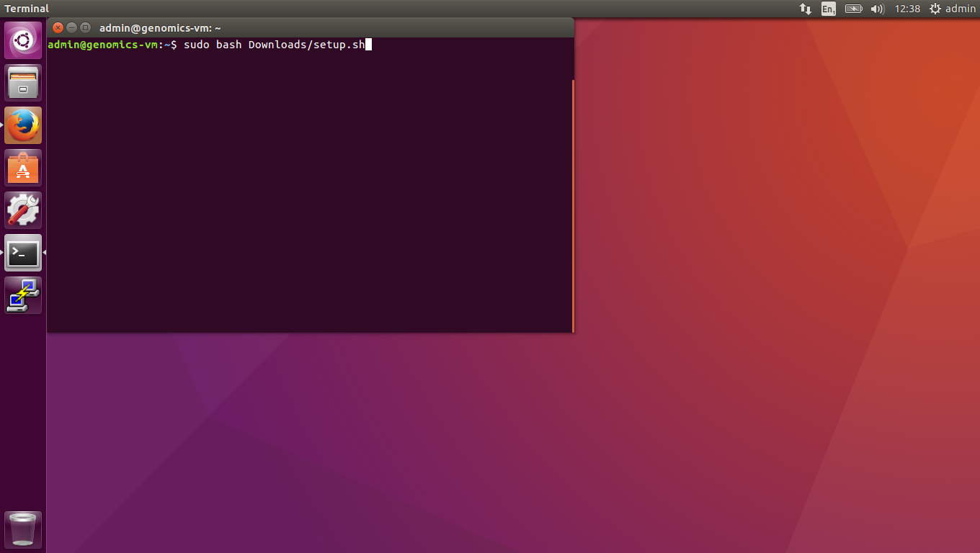
Task: Open the Files manager from launcher
Action: point(23,83)
